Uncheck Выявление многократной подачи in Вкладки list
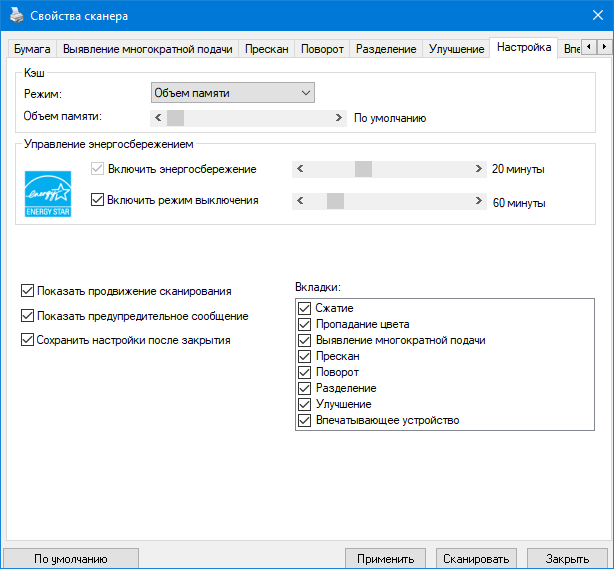Viewport: 614px width, 569px height. (x=305, y=340)
